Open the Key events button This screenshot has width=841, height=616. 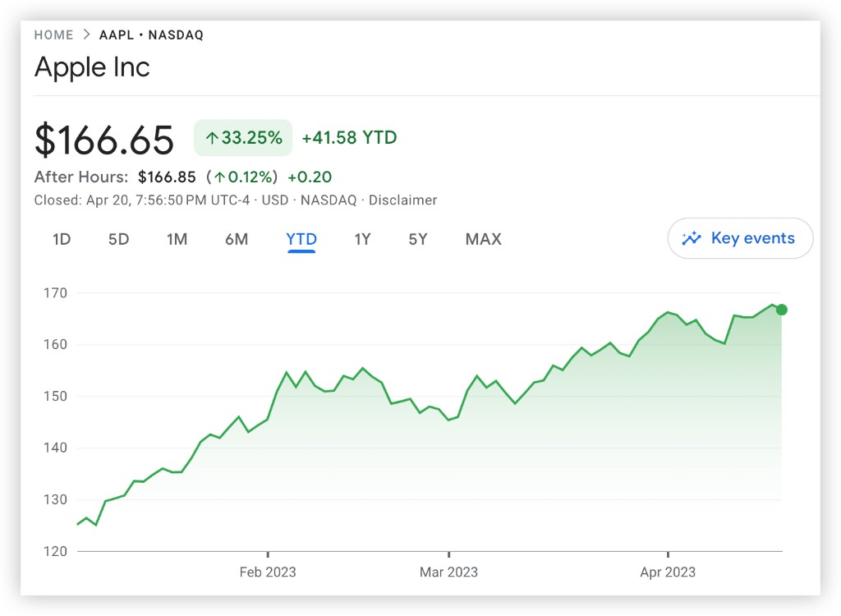tap(740, 239)
